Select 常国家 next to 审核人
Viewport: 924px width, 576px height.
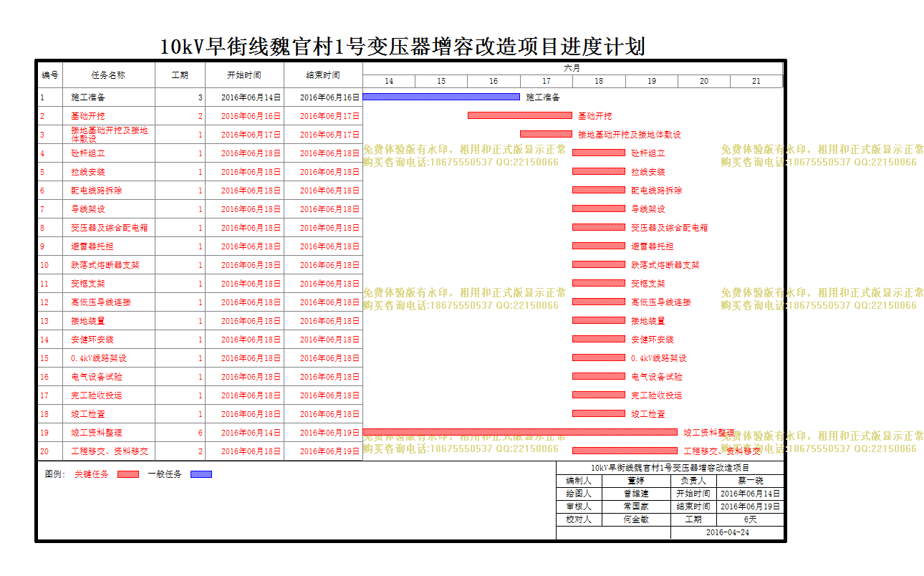coord(636,507)
